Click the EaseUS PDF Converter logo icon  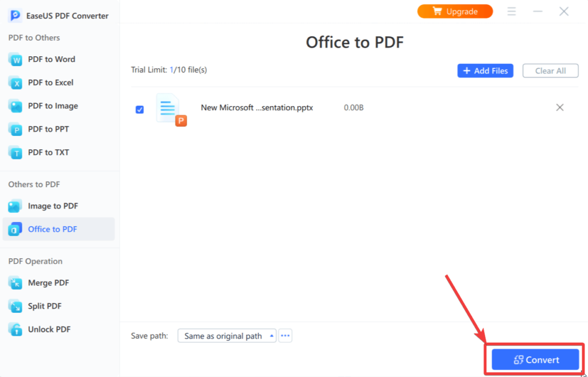click(x=15, y=15)
